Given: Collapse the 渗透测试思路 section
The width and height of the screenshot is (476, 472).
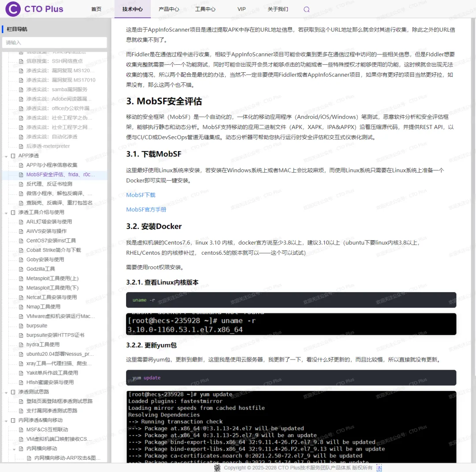Looking at the screenshot, I should pyautogui.click(x=6, y=393).
